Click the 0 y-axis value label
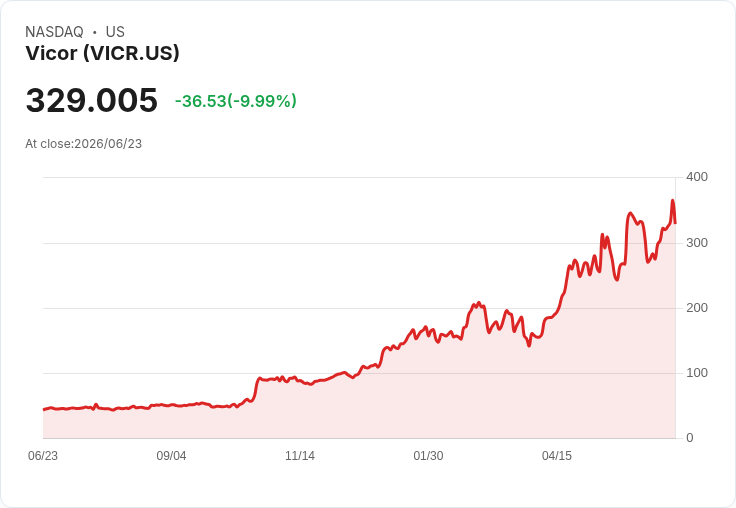The height and width of the screenshot is (508, 736). 690,438
